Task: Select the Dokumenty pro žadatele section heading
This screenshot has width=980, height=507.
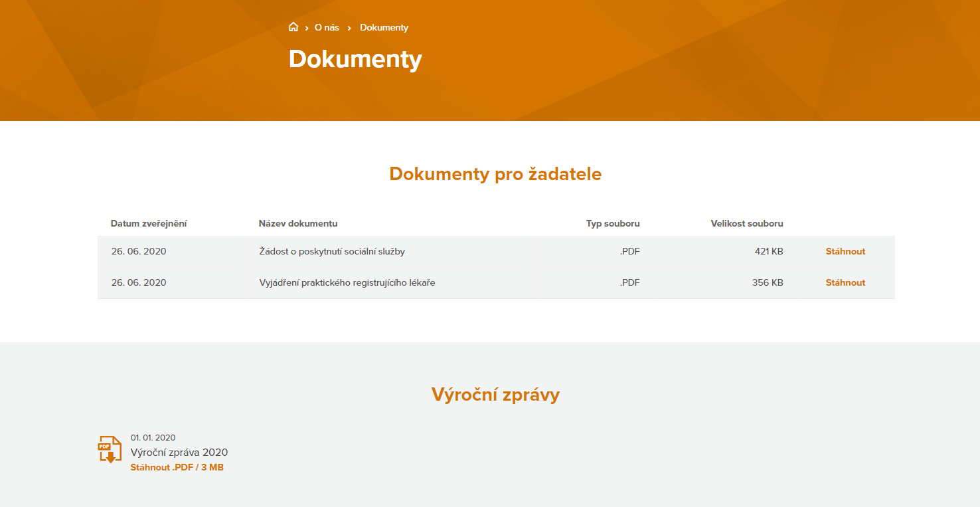Action: 495,173
